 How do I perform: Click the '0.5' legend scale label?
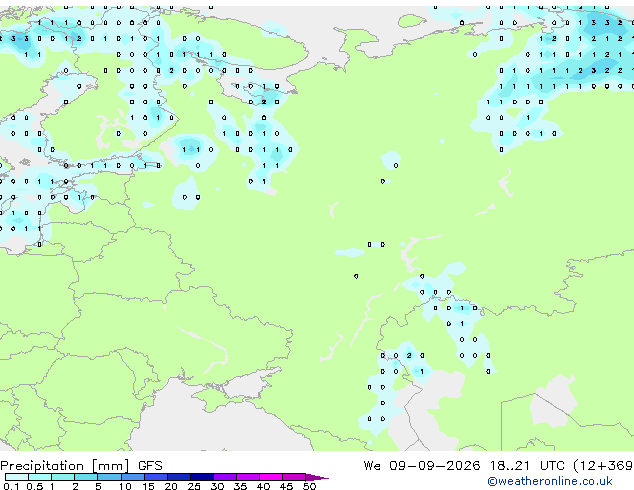[34, 486]
